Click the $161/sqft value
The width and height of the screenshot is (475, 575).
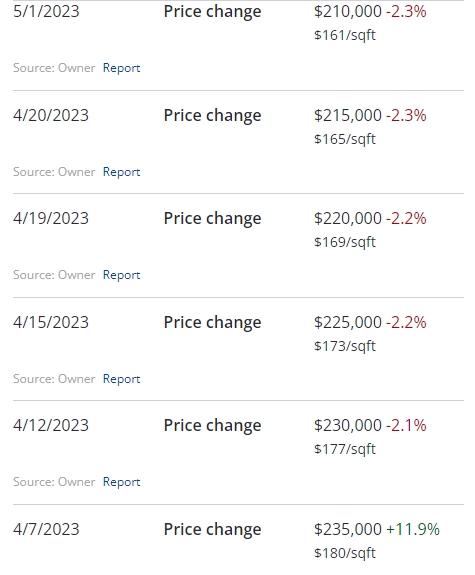(345, 35)
